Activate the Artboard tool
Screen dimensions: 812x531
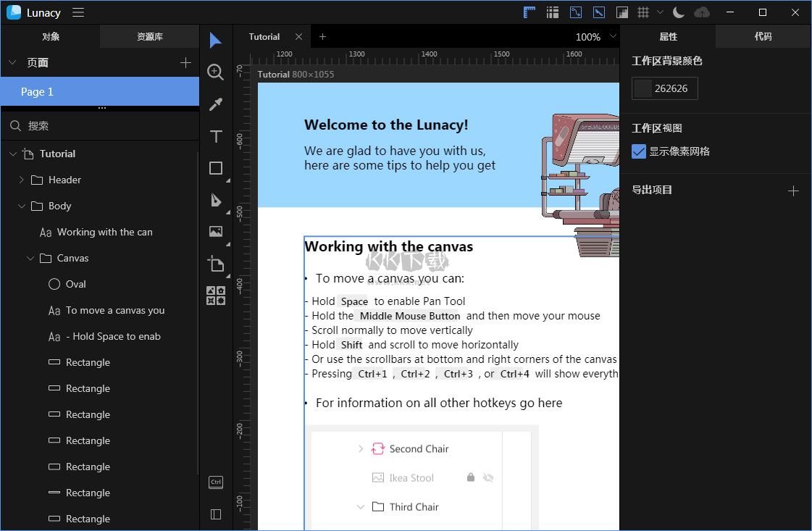[x=215, y=264]
